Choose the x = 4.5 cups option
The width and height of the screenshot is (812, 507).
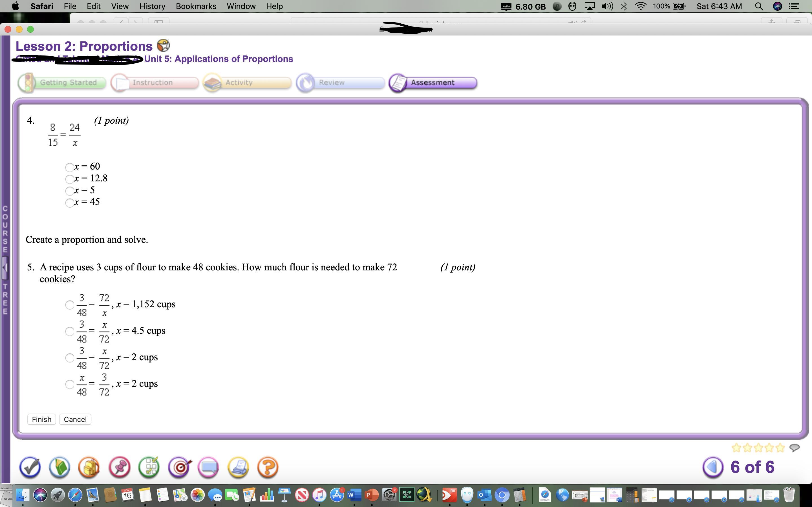tap(69, 331)
